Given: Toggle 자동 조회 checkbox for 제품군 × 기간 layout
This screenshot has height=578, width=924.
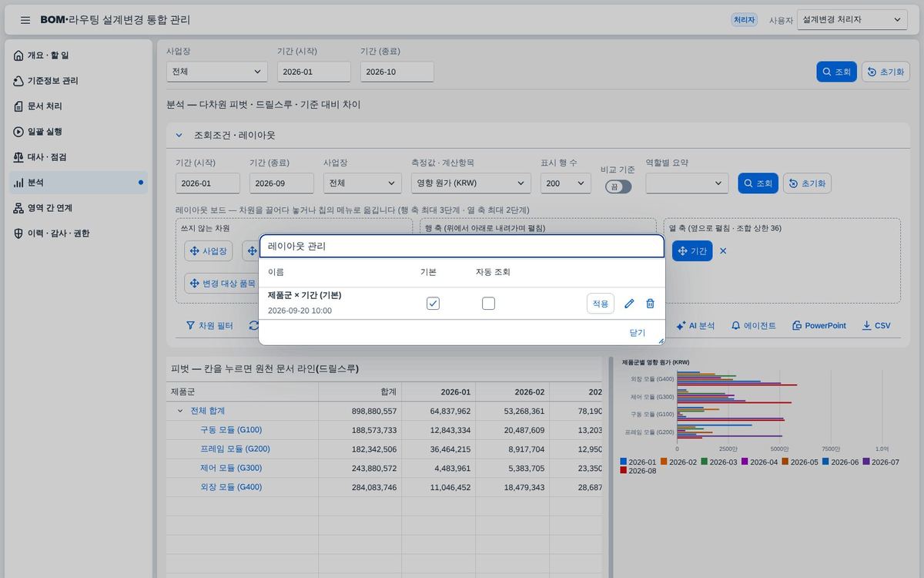Looking at the screenshot, I should click(488, 304).
